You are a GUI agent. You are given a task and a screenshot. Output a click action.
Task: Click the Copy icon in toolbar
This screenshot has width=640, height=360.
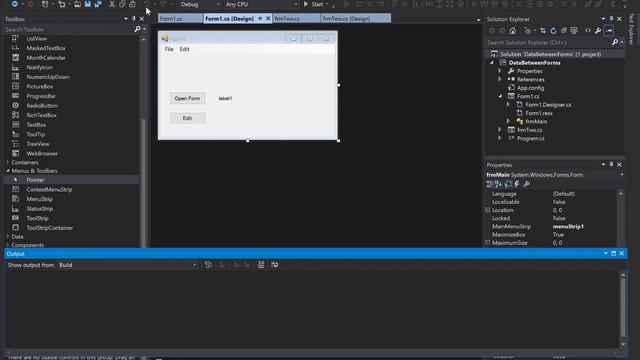(x=122, y=4)
